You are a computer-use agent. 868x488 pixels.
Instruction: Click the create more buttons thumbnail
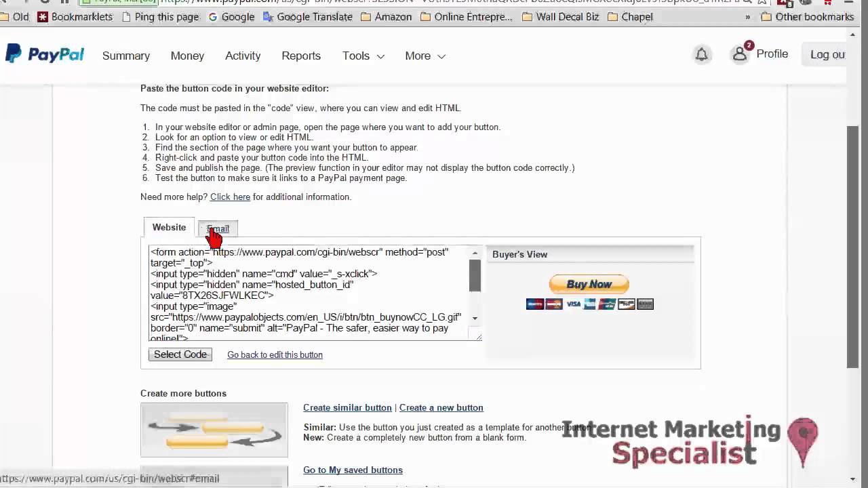(x=214, y=430)
